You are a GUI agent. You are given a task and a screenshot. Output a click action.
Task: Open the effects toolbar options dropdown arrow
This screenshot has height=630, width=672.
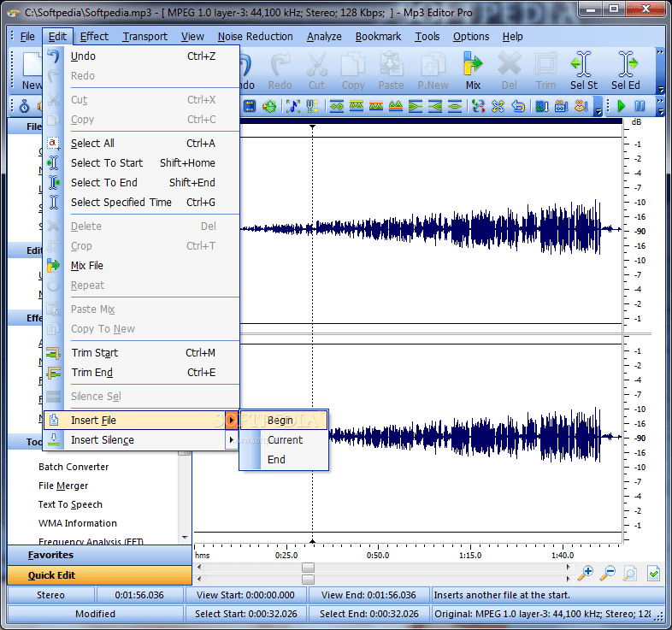click(x=598, y=111)
